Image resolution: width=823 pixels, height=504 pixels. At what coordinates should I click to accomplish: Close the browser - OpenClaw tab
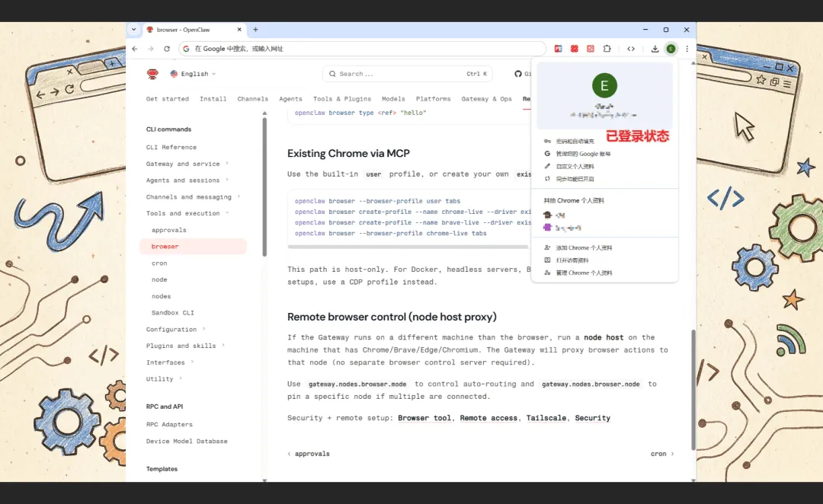(239, 30)
